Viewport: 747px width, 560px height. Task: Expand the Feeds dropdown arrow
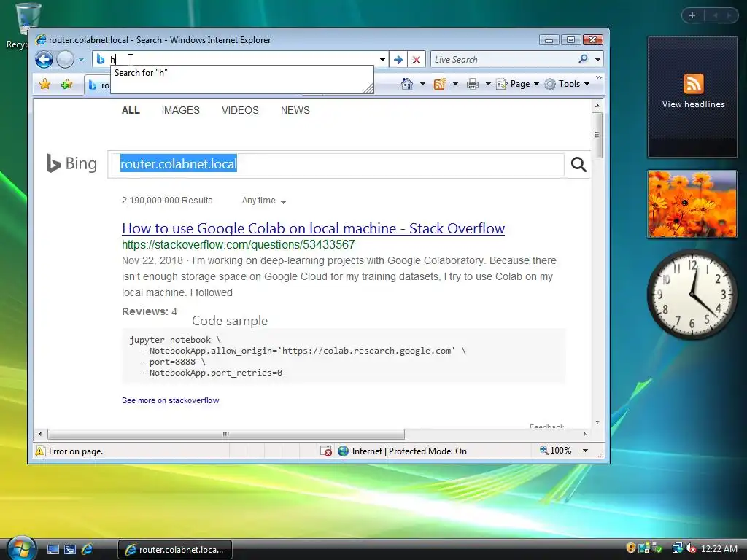pyautogui.click(x=455, y=84)
